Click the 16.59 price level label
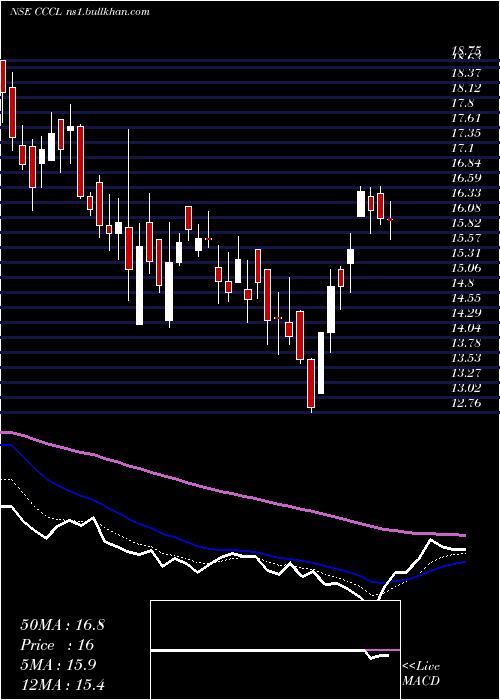 pos(467,178)
